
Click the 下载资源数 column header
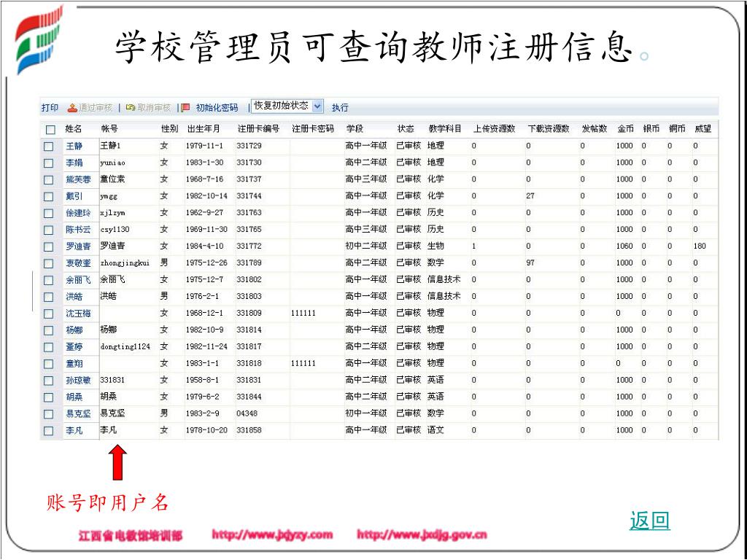coord(549,129)
